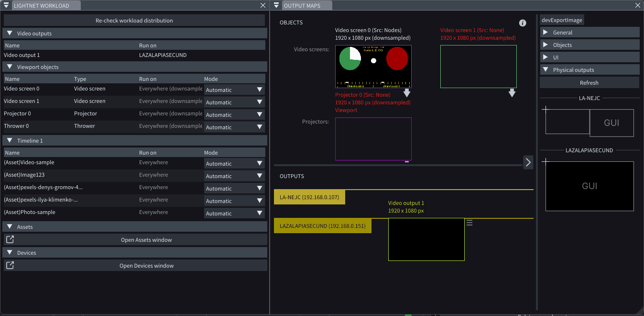Close the Output Maps panel
Image resolution: width=644 pixels, height=316 pixels.
[637, 5]
